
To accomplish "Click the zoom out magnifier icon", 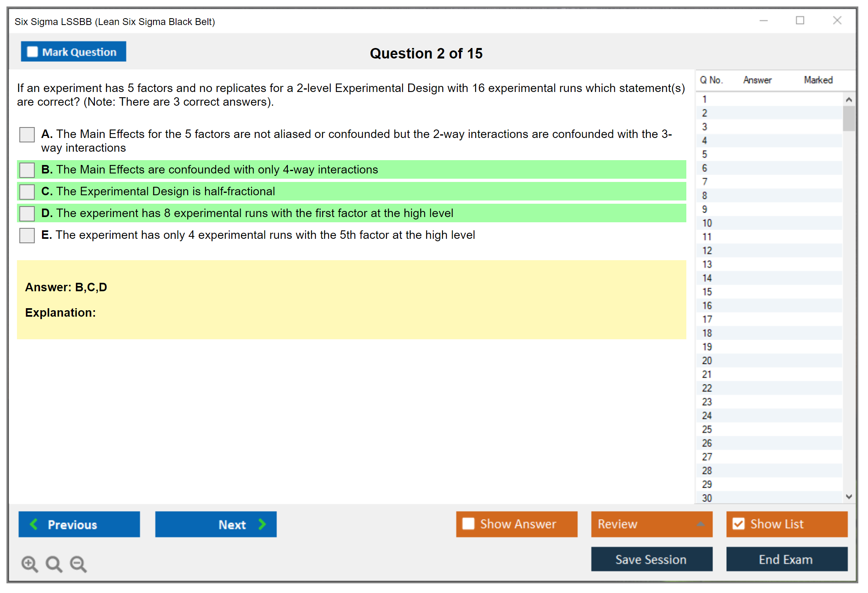I will pos(78,564).
